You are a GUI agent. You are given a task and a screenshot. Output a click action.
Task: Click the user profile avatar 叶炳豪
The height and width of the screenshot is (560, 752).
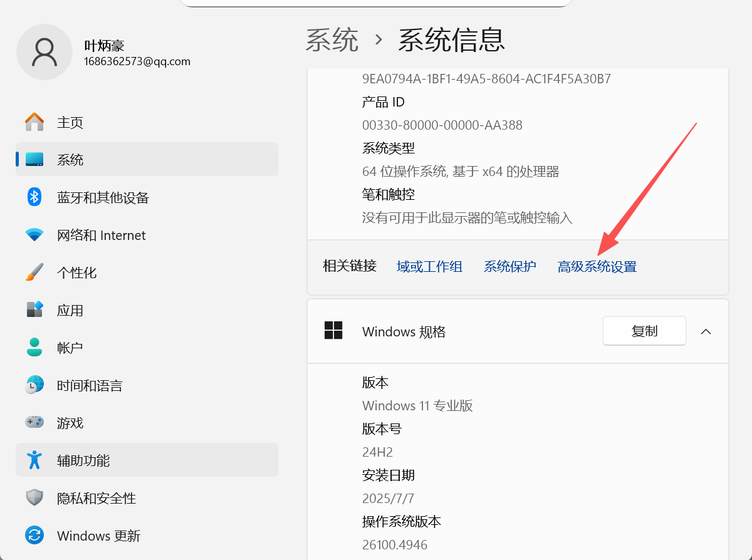(x=44, y=52)
